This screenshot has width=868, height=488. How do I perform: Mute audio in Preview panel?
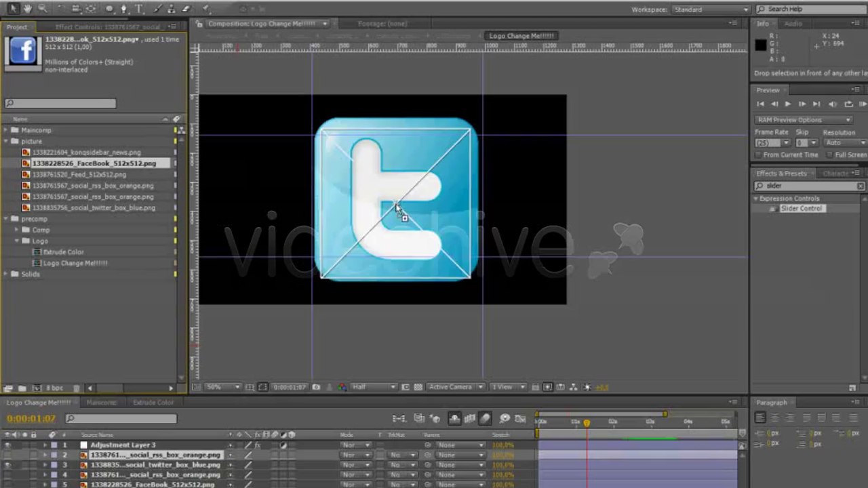[x=833, y=104]
